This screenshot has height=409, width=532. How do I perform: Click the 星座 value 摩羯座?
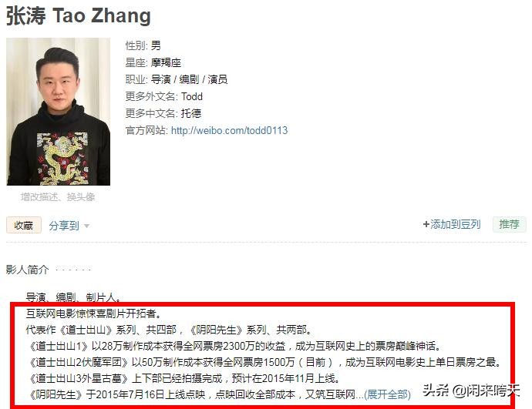click(166, 62)
